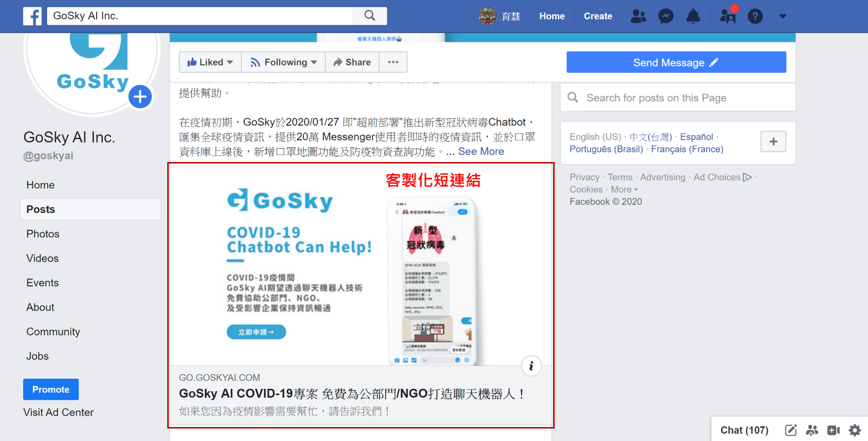Viewport: 868px width, 441px height.
Task: Open the Chat (107) panel
Action: pos(744,430)
